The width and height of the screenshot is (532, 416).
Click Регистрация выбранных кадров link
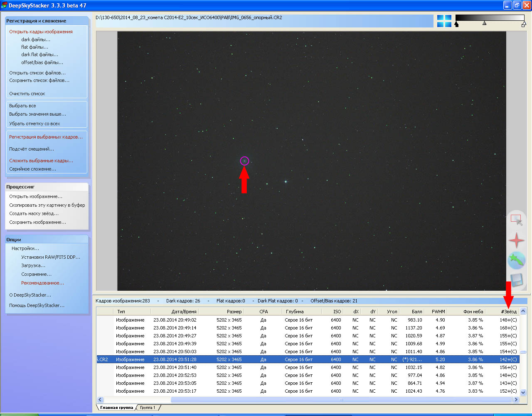(46, 137)
